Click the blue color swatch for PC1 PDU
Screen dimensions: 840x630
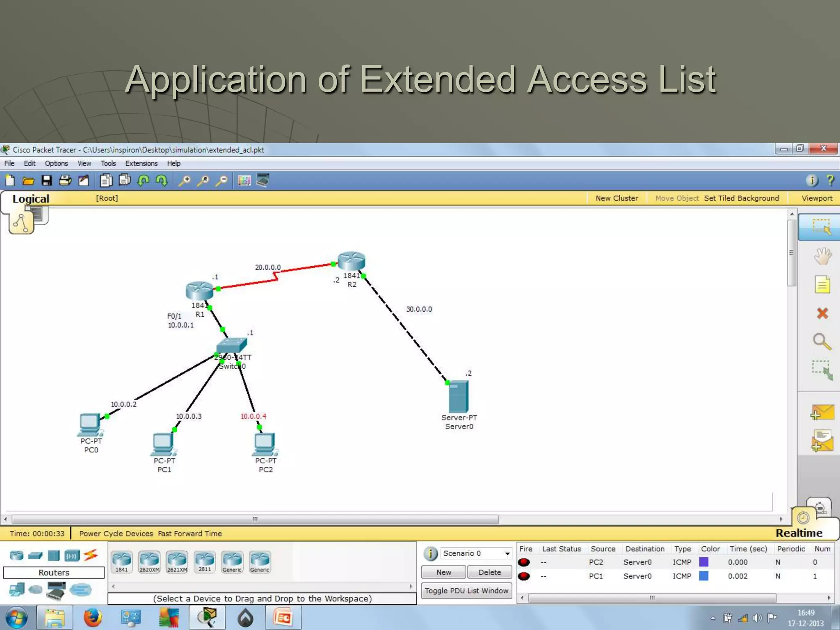(x=704, y=576)
